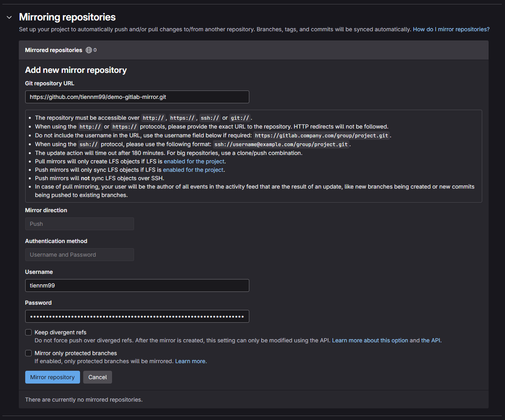This screenshot has height=420, width=505.
Task: Click the Mirrored repositories header label
Action: (54, 50)
